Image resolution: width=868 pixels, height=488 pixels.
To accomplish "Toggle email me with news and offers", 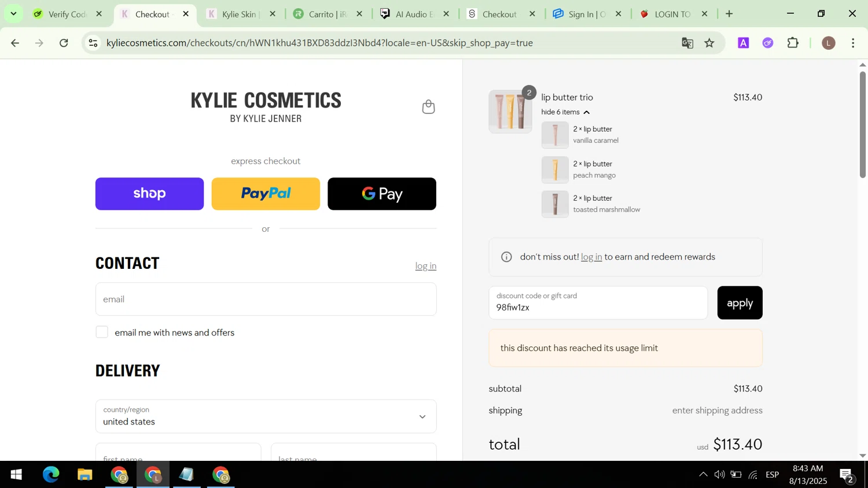I will (x=102, y=332).
